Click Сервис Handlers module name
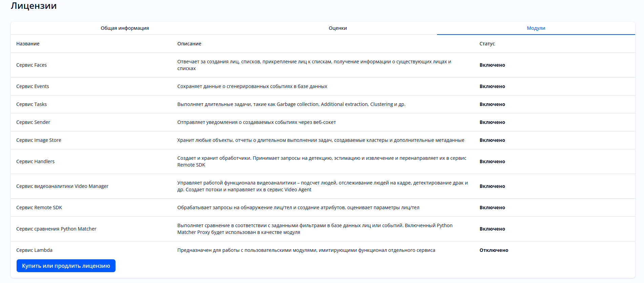 (x=35, y=161)
